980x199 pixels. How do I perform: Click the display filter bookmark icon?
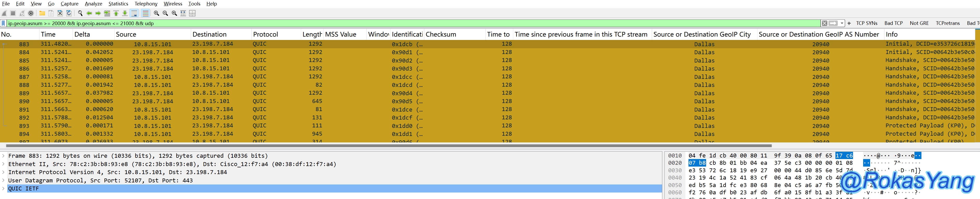3,23
